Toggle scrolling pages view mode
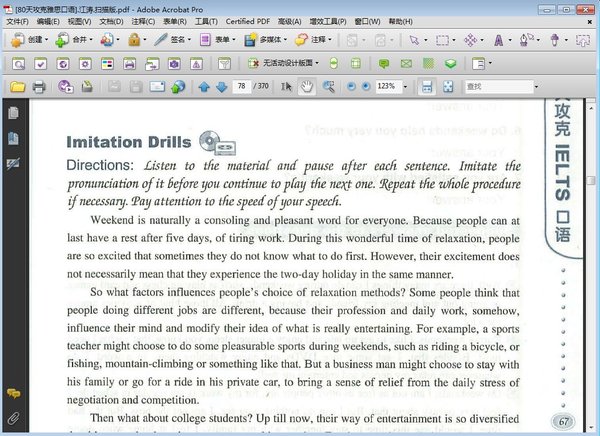 [427, 87]
